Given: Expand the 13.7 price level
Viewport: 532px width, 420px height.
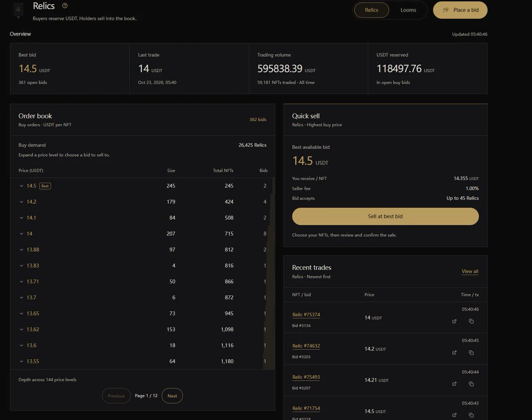Looking at the screenshot, I should 142,298.
